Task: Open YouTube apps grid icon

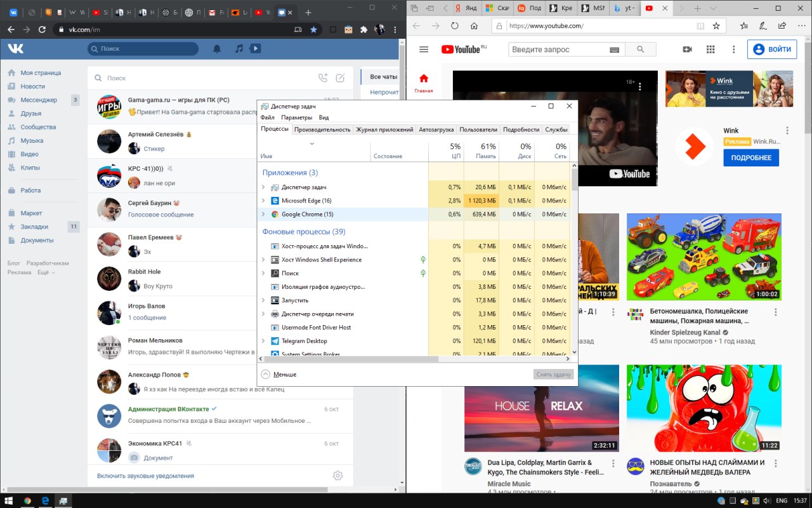Action: pos(710,50)
